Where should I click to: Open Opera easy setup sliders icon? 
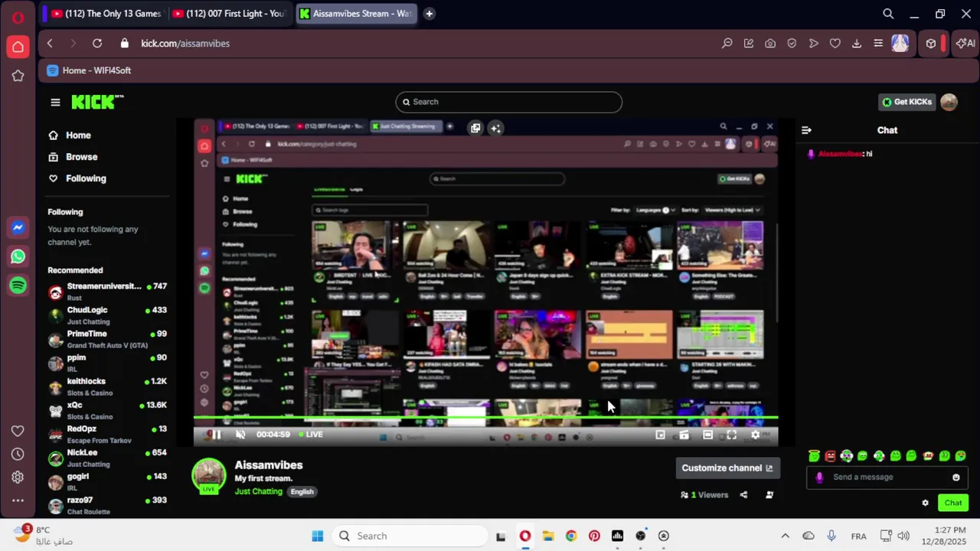[x=878, y=44]
